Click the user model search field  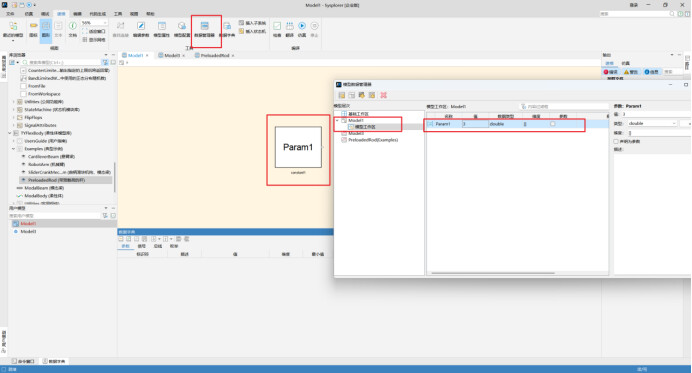click(x=54, y=216)
